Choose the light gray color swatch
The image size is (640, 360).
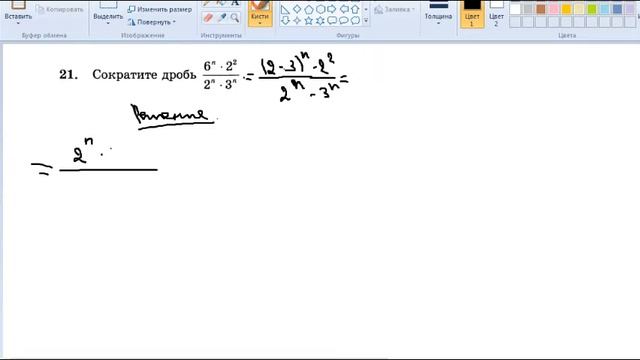click(x=528, y=9)
